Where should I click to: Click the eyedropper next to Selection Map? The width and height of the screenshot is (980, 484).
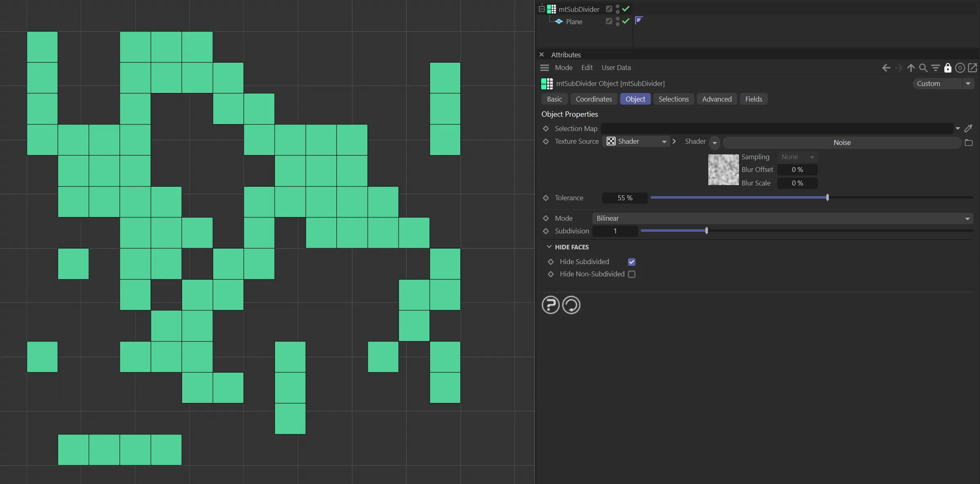pyautogui.click(x=968, y=129)
